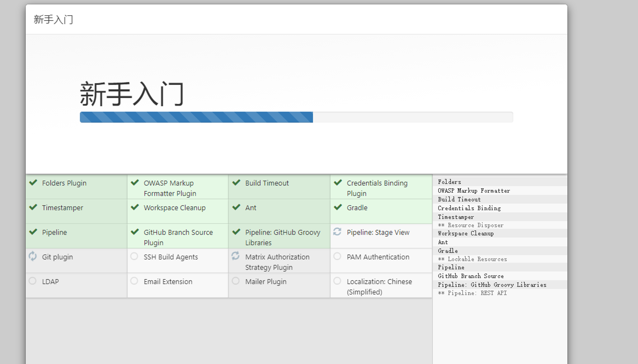Click the OWASP Markup Formatter Plugin label
This screenshot has height=364, width=638.
point(170,188)
